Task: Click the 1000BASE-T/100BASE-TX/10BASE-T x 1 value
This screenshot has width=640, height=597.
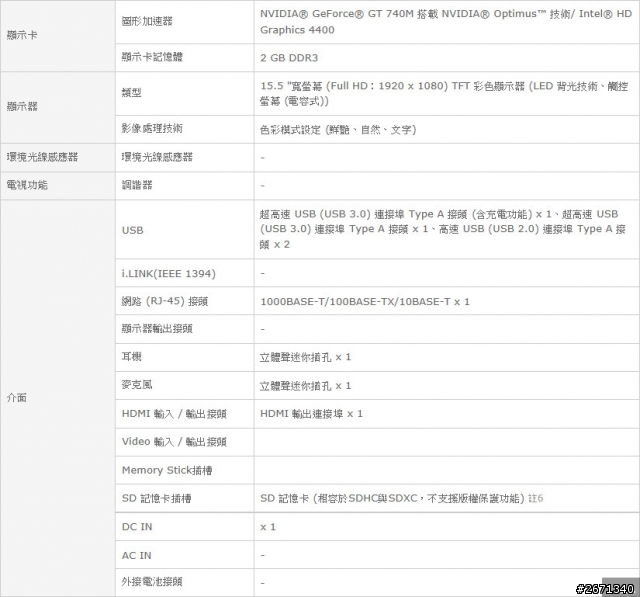Action: point(365,302)
